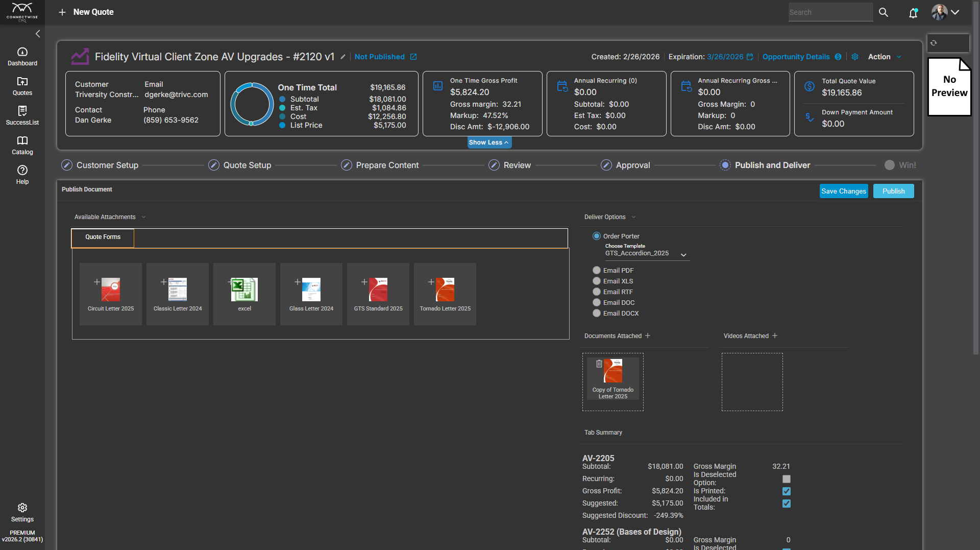This screenshot has height=550, width=980.
Task: Add a document with the plus icon
Action: (x=648, y=336)
